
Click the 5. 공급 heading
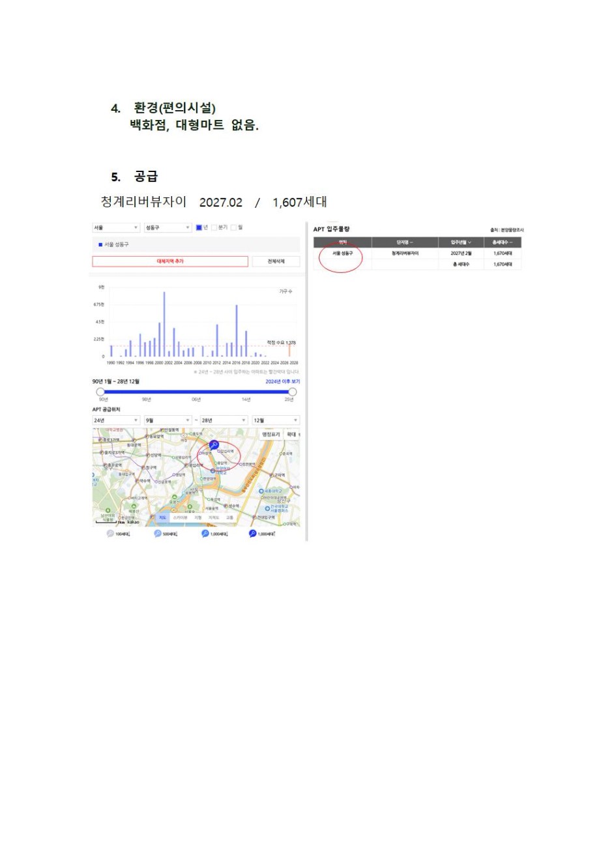134,177
